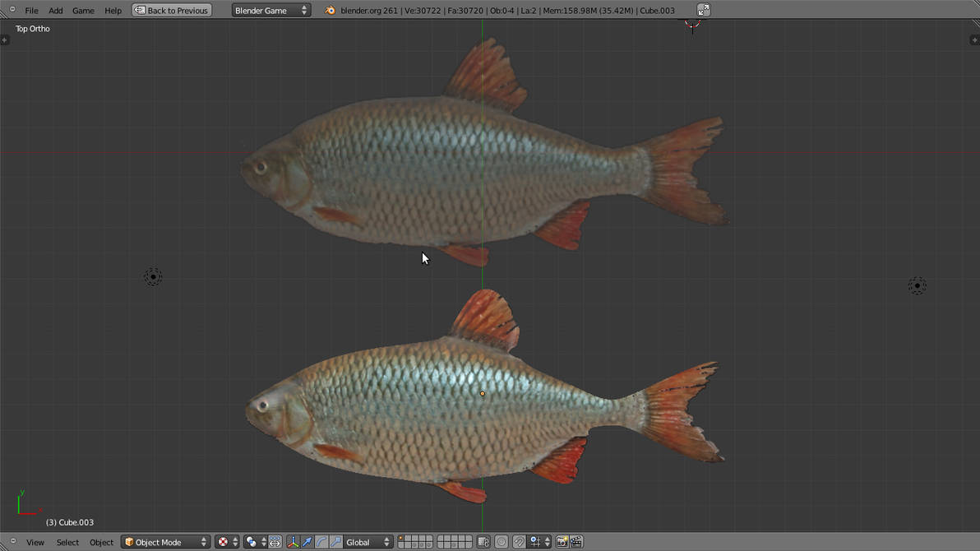Open the Add menu
The width and height of the screenshot is (980, 551).
tap(56, 11)
